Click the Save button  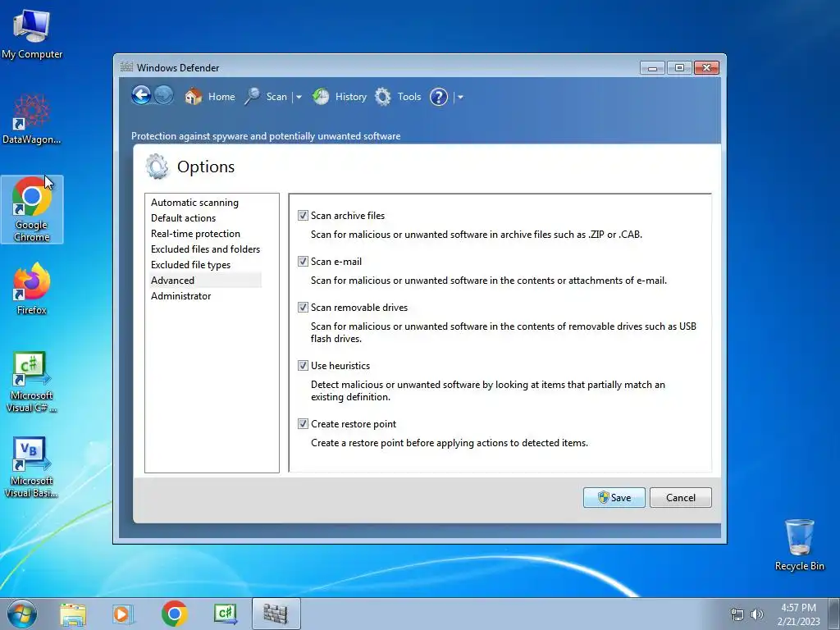coord(614,498)
